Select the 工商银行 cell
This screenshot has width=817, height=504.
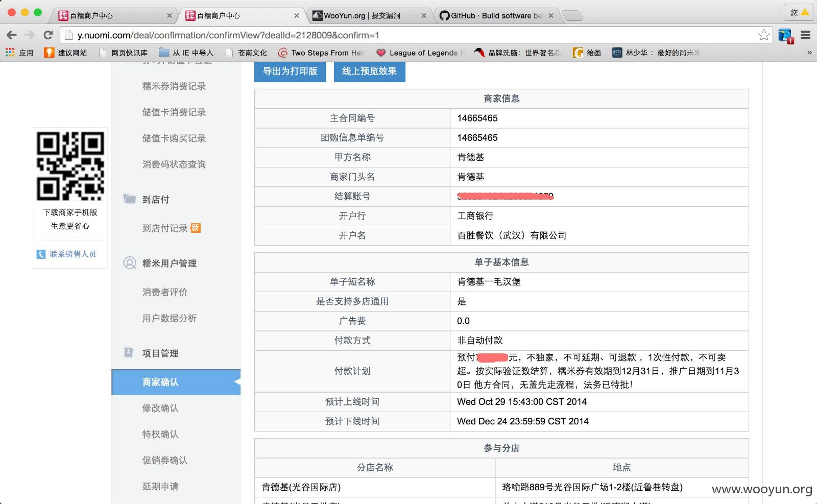(x=599, y=216)
